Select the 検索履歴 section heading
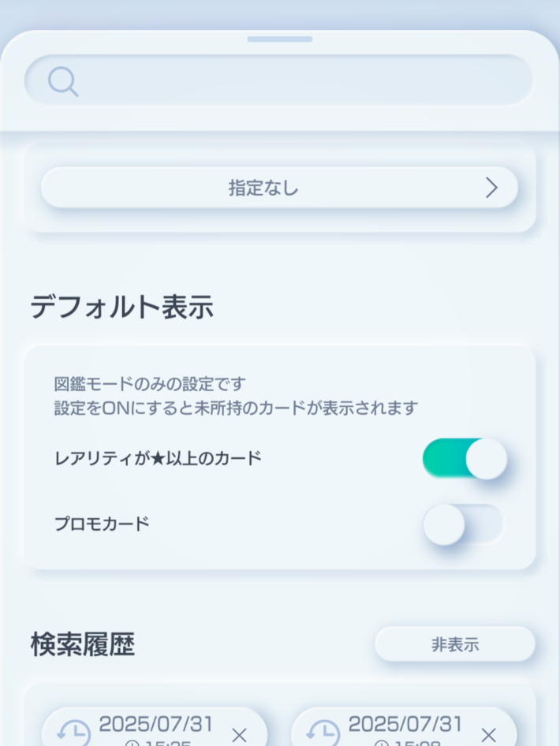 tap(82, 644)
